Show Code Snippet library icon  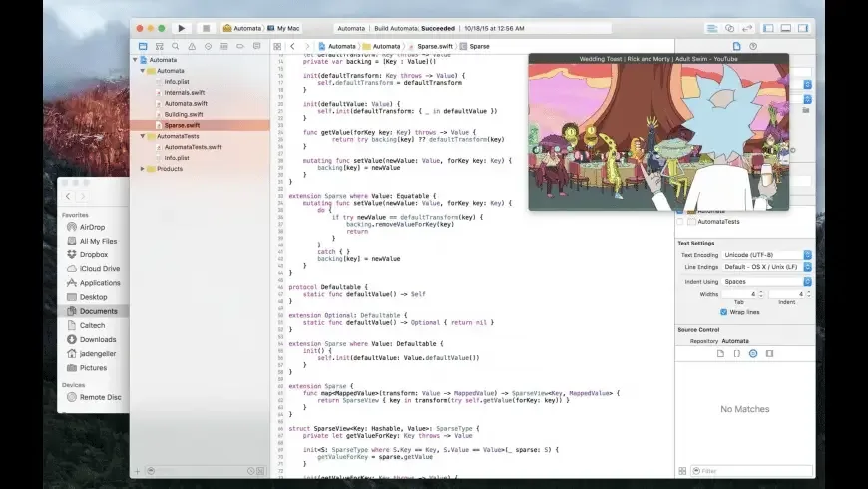(x=737, y=353)
